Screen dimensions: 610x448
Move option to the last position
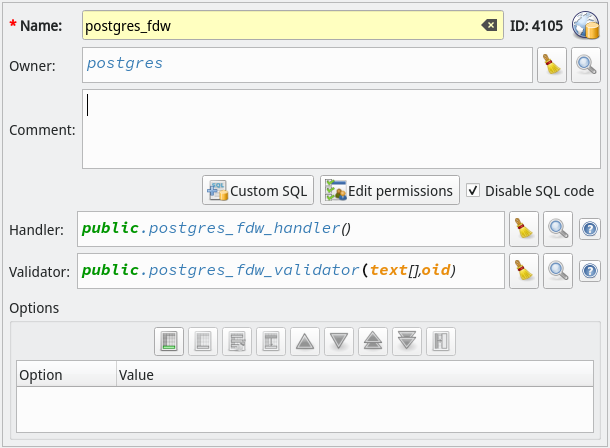point(407,341)
